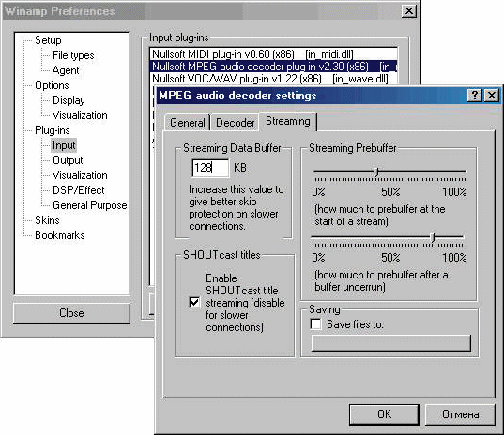Select Nullsoft MIDI plug-in v0.60 entry
This screenshot has width=504, height=435.
(273, 54)
